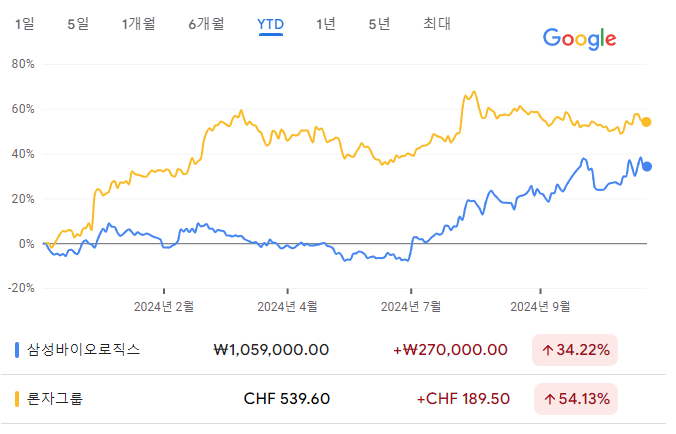Click the yellow color marker beside 론자그룹
The image size is (676, 434).
(x=17, y=399)
